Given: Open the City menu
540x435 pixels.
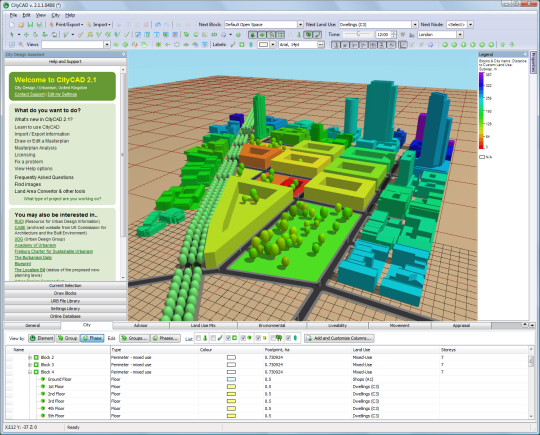Looking at the screenshot, I should click(55, 15).
